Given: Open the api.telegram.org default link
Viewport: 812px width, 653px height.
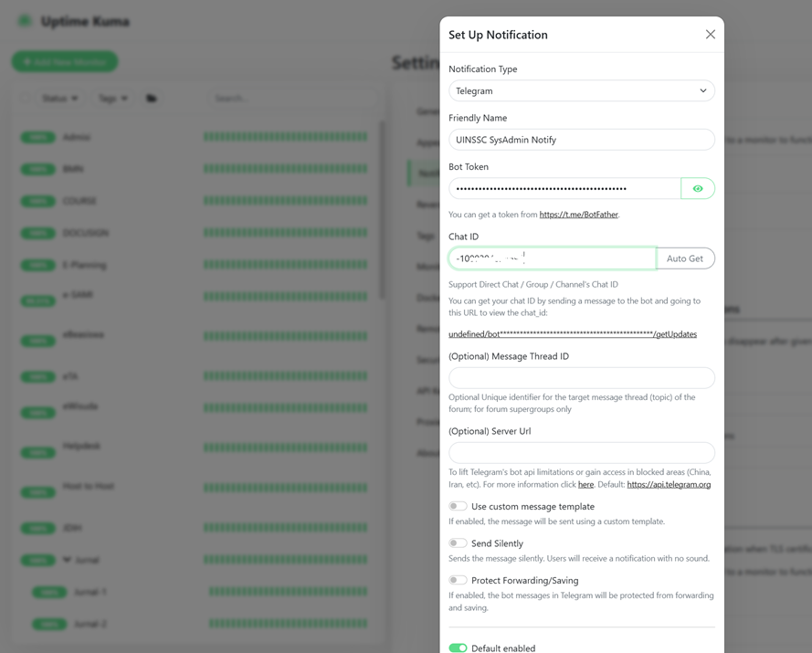Looking at the screenshot, I should click(669, 485).
